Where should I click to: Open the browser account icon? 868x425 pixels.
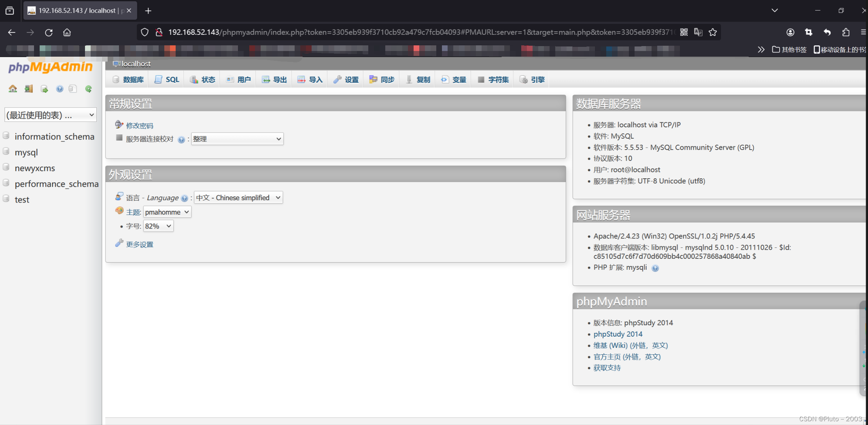[x=790, y=32]
